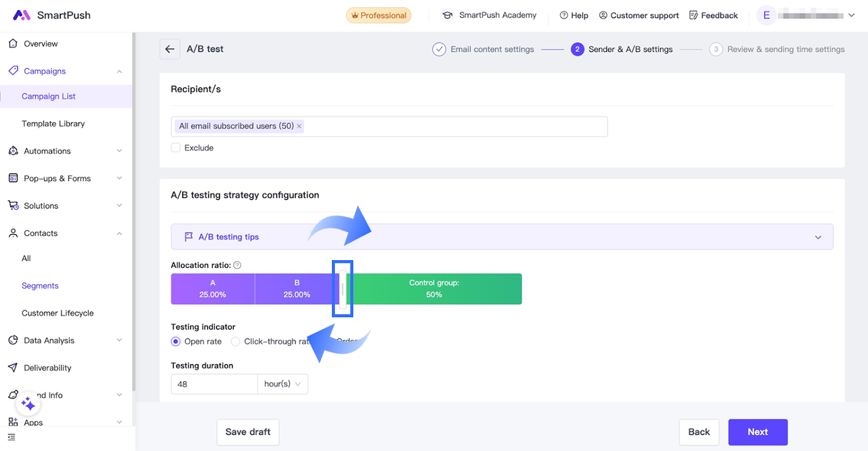Open the hour(s) duration unit dropdown

[282, 384]
